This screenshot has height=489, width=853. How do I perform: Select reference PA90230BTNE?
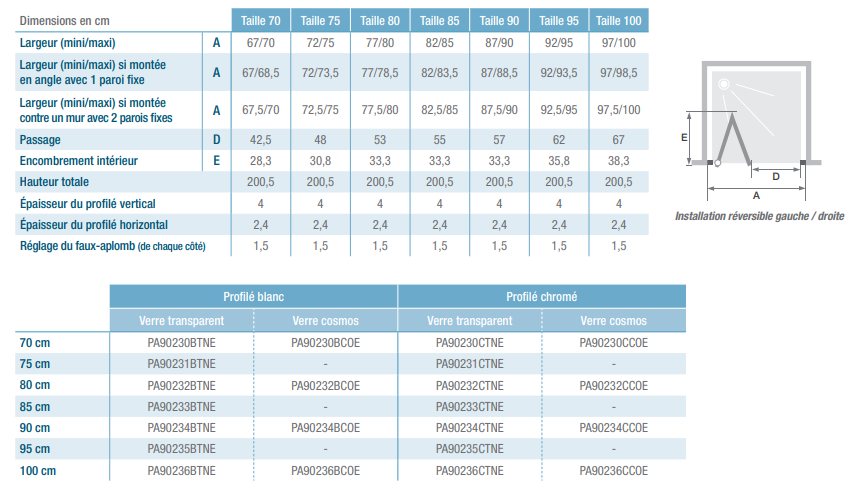point(182,343)
